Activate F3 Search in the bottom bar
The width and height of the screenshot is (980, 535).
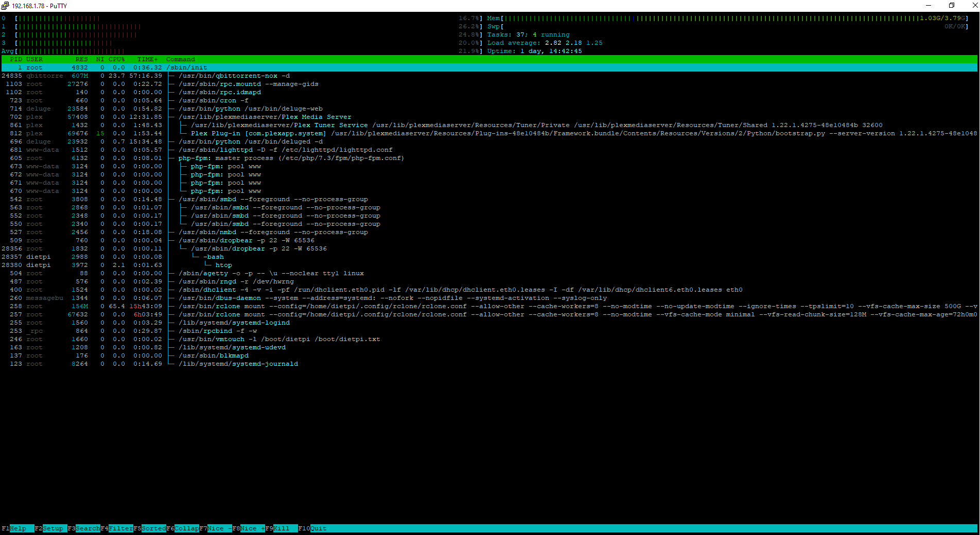[84, 528]
